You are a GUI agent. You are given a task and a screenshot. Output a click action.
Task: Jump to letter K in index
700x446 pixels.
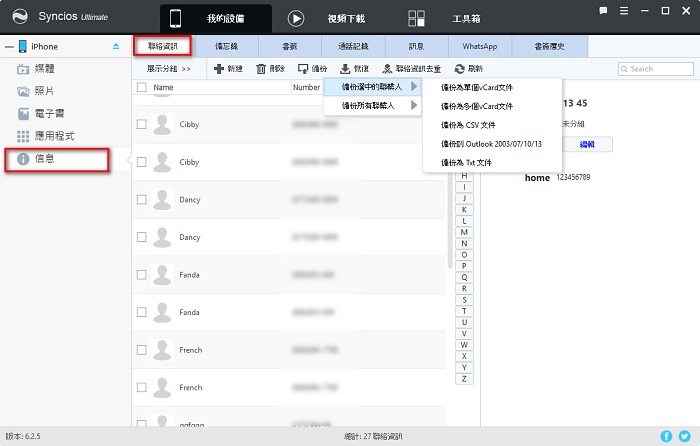pos(464,209)
